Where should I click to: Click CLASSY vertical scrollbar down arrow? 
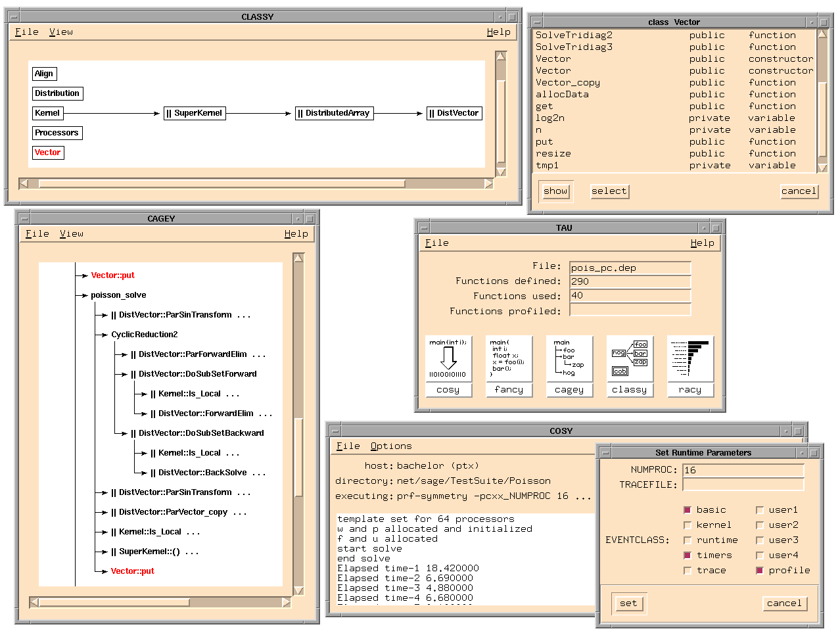pos(501,172)
